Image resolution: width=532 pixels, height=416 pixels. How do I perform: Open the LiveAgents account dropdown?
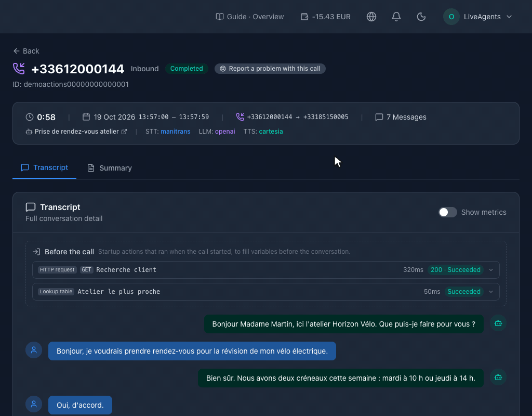pyautogui.click(x=478, y=17)
